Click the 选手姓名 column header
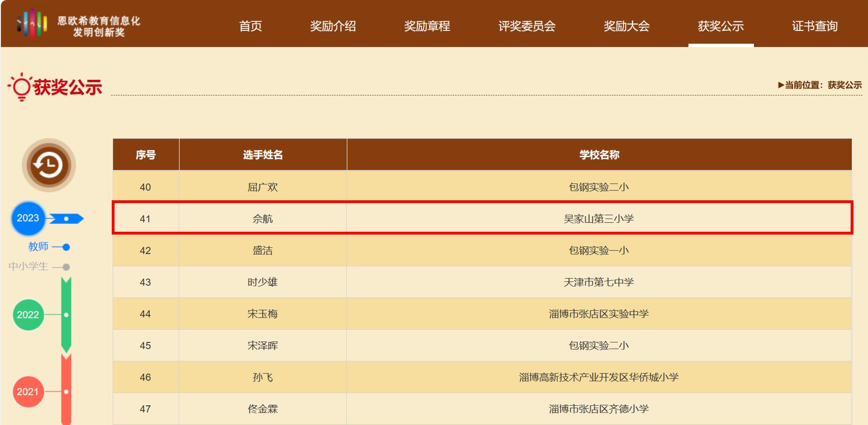 (x=263, y=154)
